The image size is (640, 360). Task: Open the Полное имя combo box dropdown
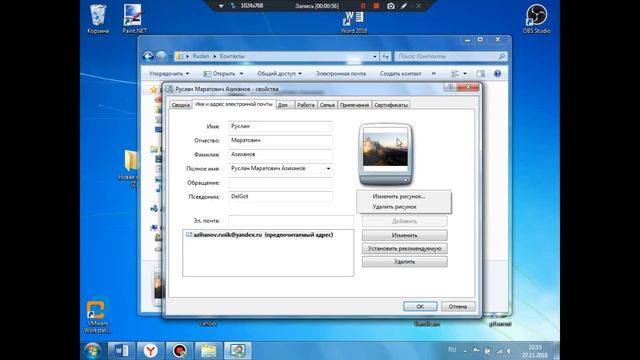pyautogui.click(x=328, y=169)
